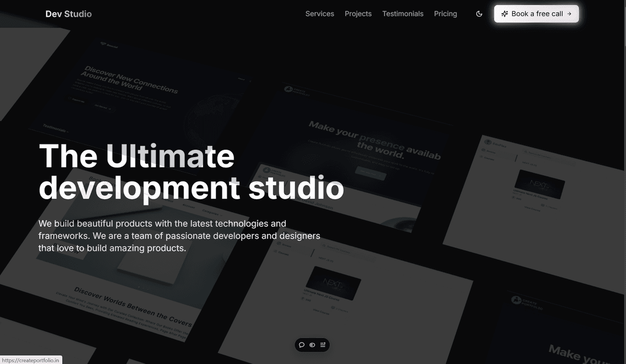Click the Book a free call button
Viewport: 626px width, 364px height.
pyautogui.click(x=536, y=14)
